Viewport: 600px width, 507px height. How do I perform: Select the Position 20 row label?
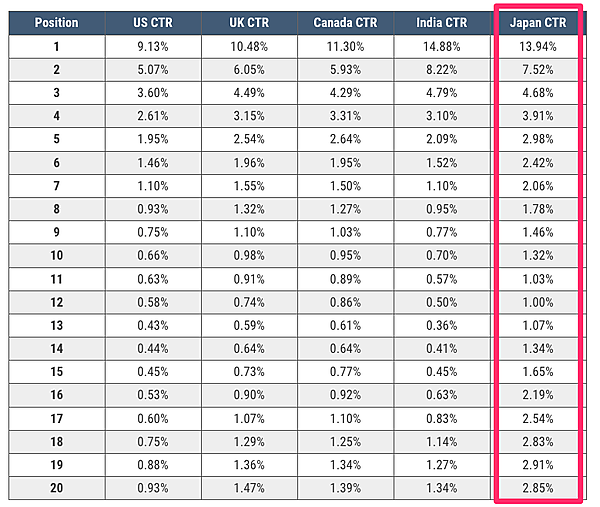coord(57,487)
